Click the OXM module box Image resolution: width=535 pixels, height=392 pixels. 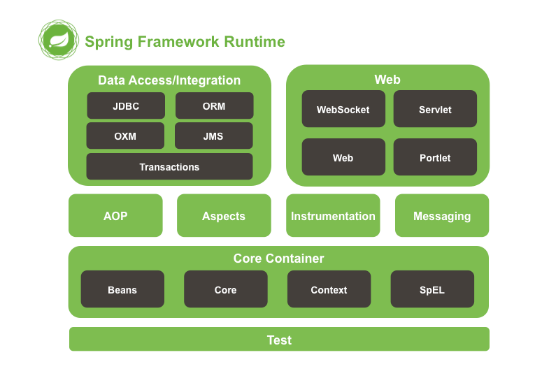click(125, 136)
